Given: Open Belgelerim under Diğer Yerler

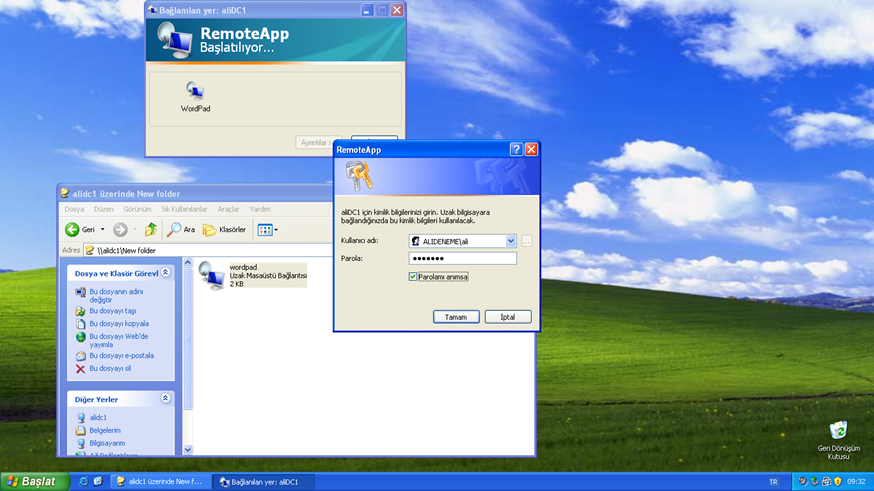Looking at the screenshot, I should click(x=105, y=430).
